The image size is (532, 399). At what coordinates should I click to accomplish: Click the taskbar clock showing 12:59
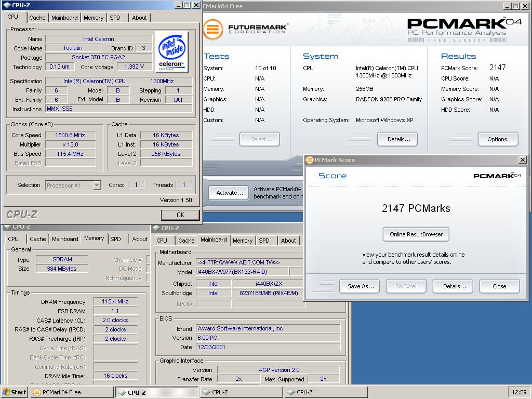(519, 392)
